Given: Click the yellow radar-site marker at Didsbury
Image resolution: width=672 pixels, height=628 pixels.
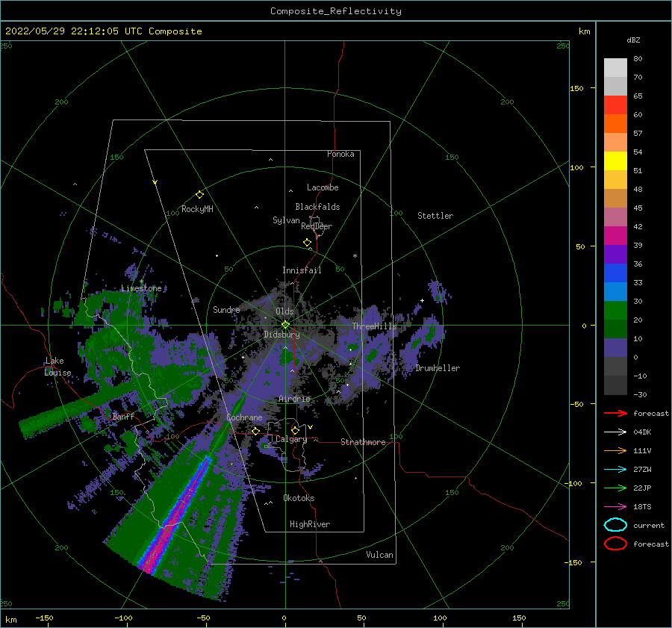Looking at the screenshot, I should click(285, 325).
